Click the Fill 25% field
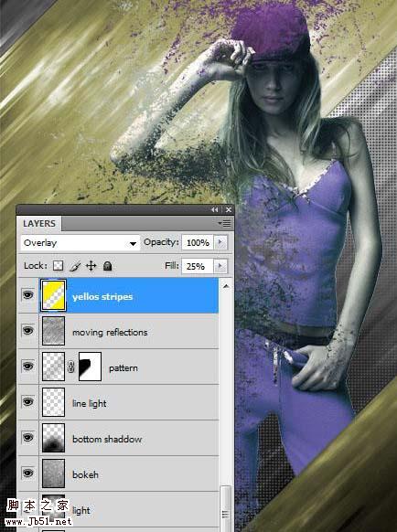 tap(198, 266)
